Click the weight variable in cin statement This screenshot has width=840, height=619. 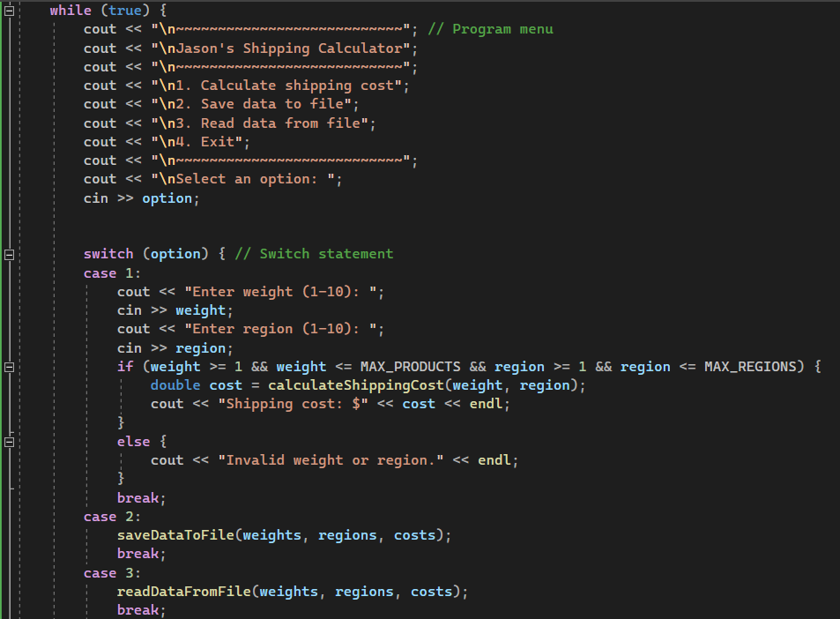coord(200,309)
